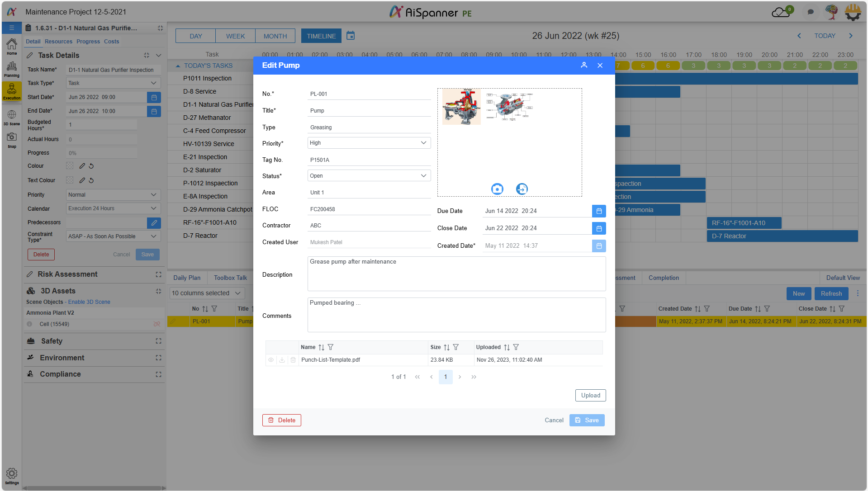Image resolution: width=868 pixels, height=491 pixels.
Task: Open the 10 columns selected dropdown
Action: (x=207, y=293)
